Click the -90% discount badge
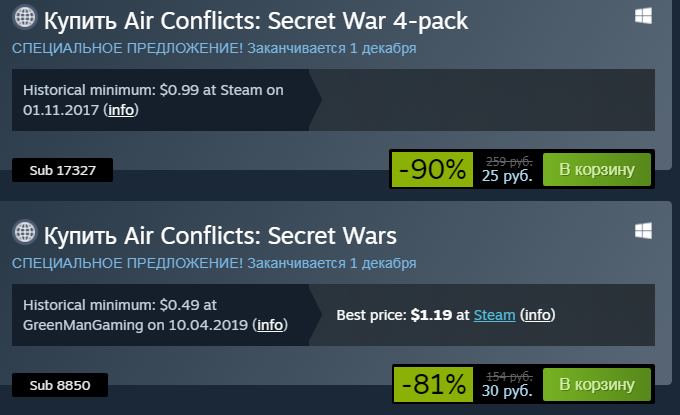The height and width of the screenshot is (415, 680). 432,170
